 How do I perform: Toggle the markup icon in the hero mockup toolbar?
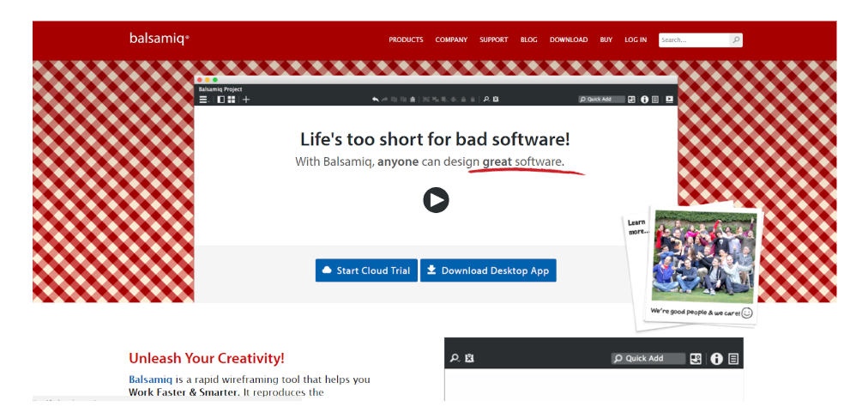tap(496, 100)
